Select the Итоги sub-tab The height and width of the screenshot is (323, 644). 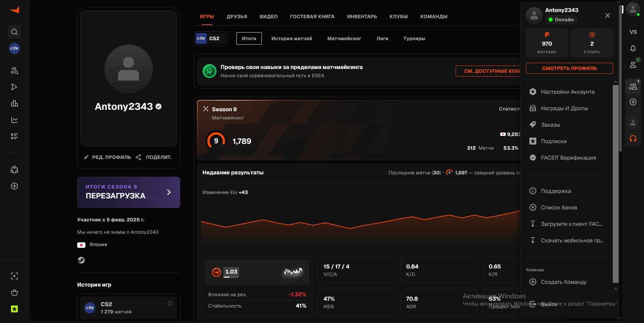[x=249, y=38]
